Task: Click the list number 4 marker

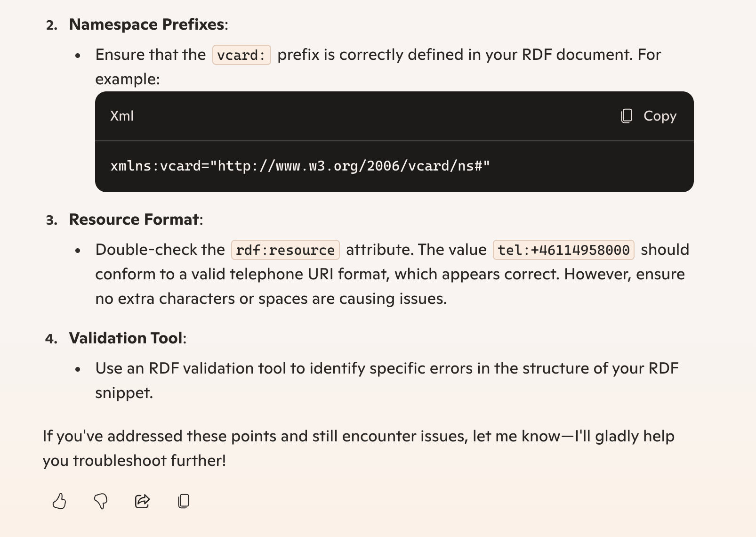Action: coord(52,339)
